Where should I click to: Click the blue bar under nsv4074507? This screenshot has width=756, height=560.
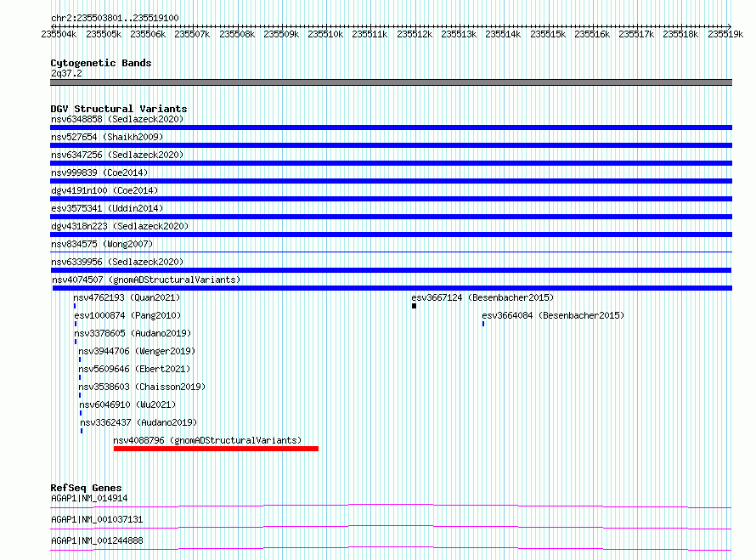(x=392, y=288)
